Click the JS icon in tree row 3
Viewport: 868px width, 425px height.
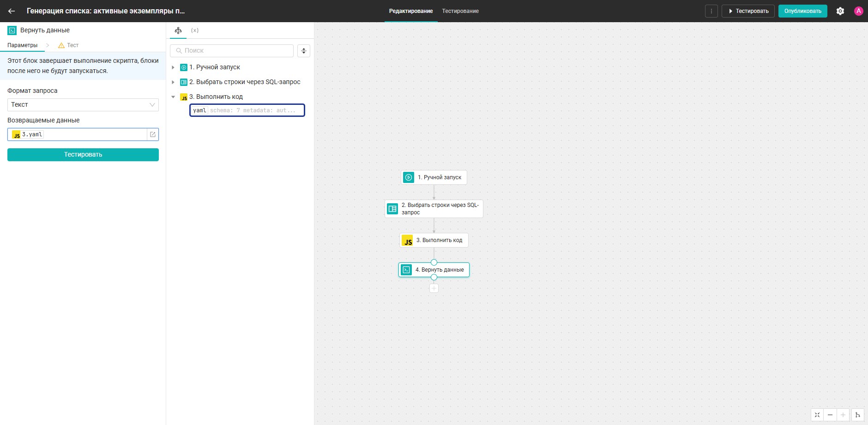pyautogui.click(x=184, y=97)
